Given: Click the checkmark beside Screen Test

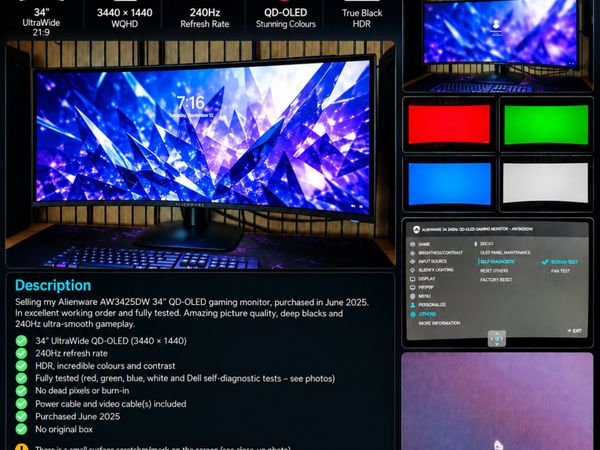Looking at the screenshot, I should [x=545, y=262].
